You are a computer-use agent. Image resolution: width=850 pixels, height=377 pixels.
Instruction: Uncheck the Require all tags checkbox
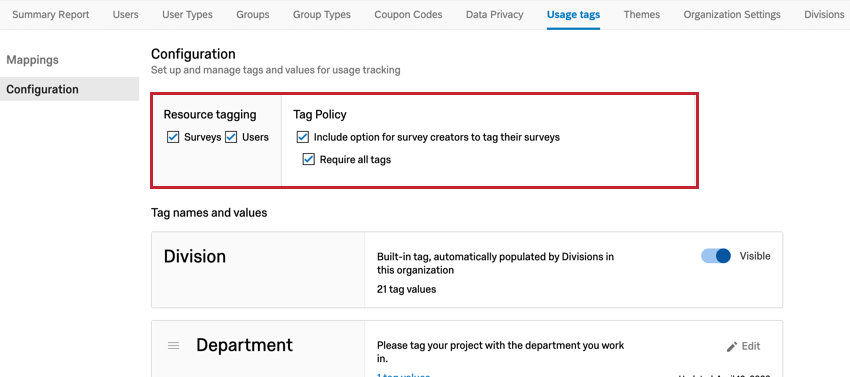click(308, 159)
